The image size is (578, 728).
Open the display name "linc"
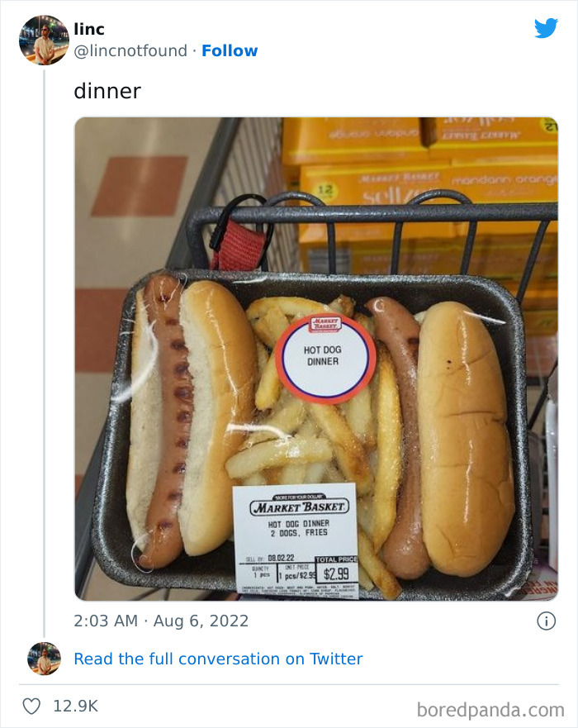click(x=89, y=30)
